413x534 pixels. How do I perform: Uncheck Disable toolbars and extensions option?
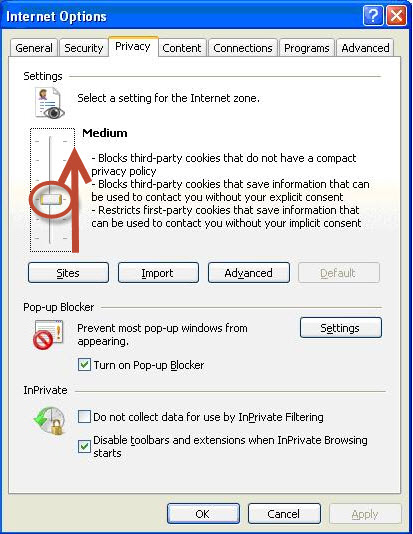[84, 446]
